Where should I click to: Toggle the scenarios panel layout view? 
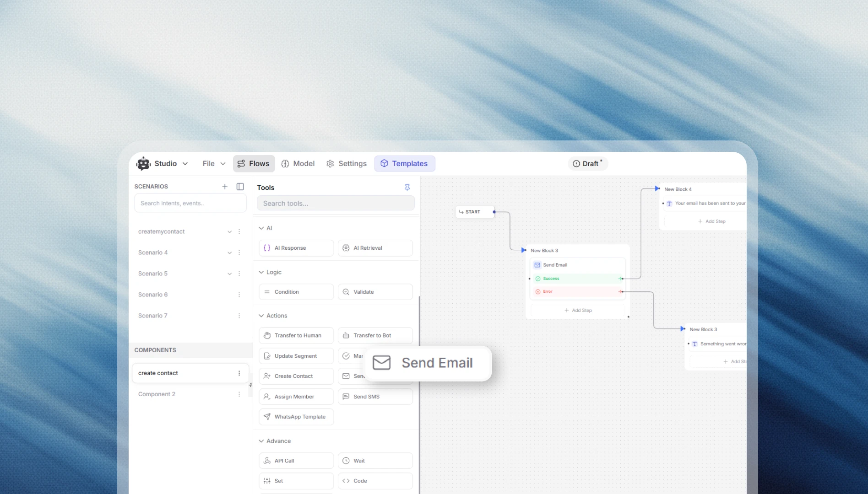(240, 187)
